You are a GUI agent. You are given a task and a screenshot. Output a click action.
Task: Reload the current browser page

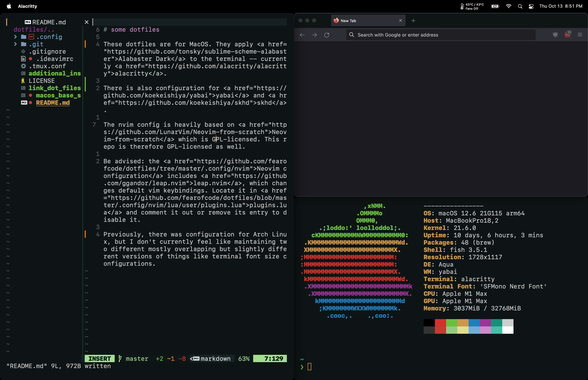pyautogui.click(x=327, y=35)
